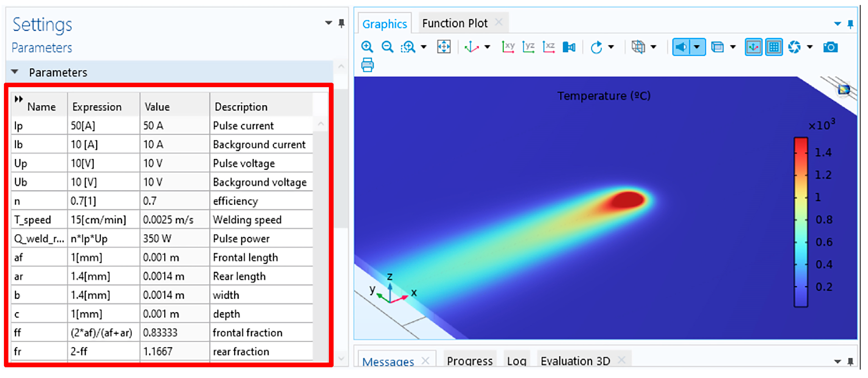868x378 pixels.
Task: Switch to the YZ plane view
Action: point(528,47)
